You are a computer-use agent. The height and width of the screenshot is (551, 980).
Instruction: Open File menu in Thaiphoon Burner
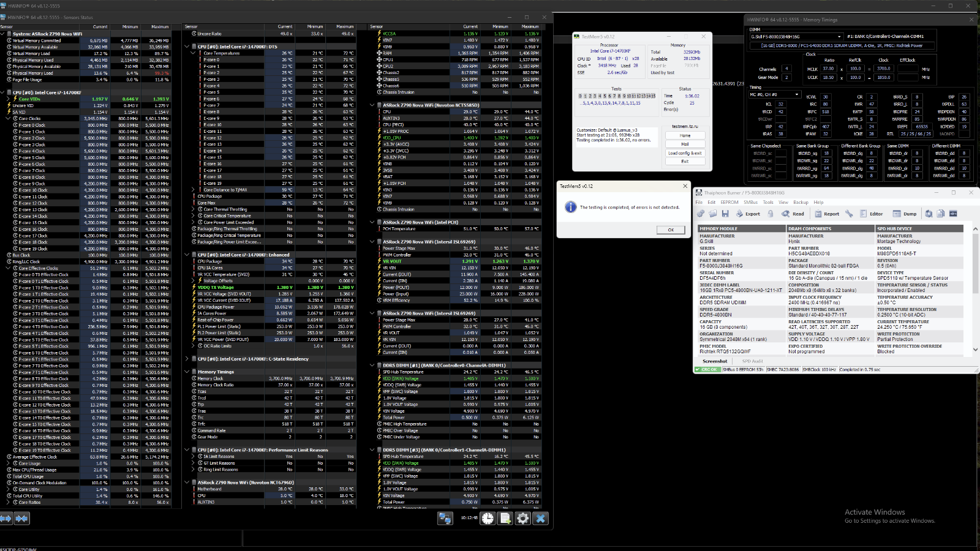tap(699, 202)
